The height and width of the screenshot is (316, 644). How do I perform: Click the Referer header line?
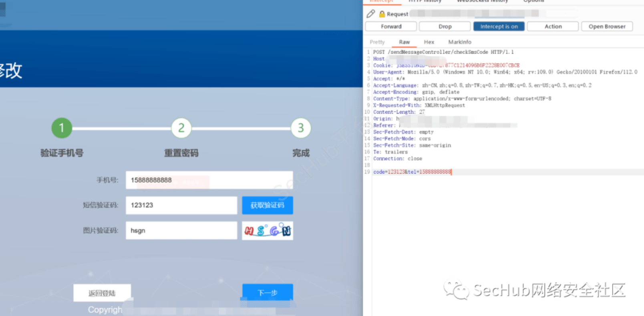coord(445,125)
